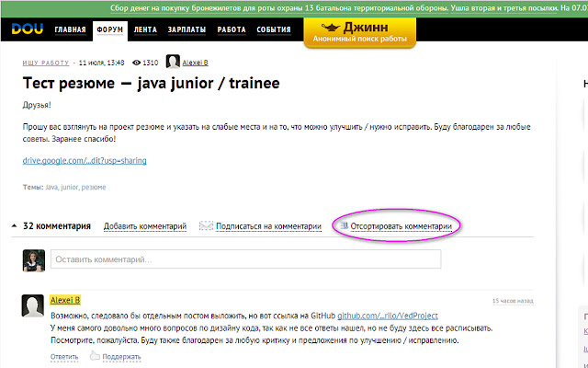Viewport: 588px width, 368px height.
Task: Collapse the comments with the triangle arrow
Action: pos(15,226)
